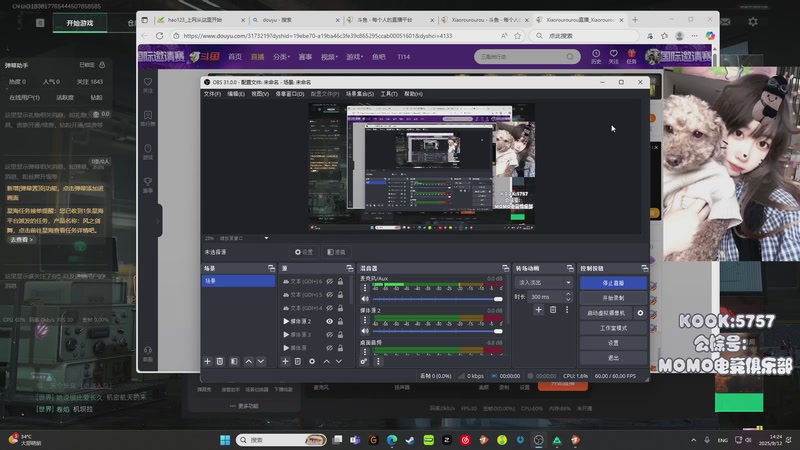Adjust 麦克风/Aux volume slider
The image size is (800, 450).
pyautogui.click(x=437, y=299)
